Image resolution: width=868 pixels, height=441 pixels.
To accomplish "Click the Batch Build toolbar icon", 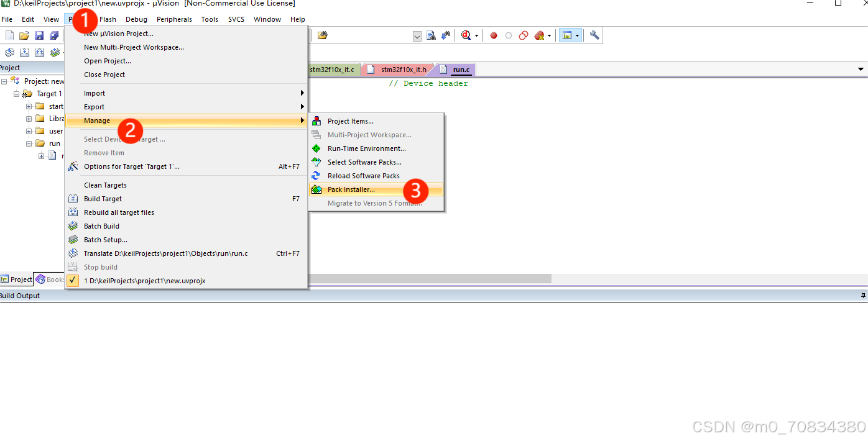I will 55,52.
